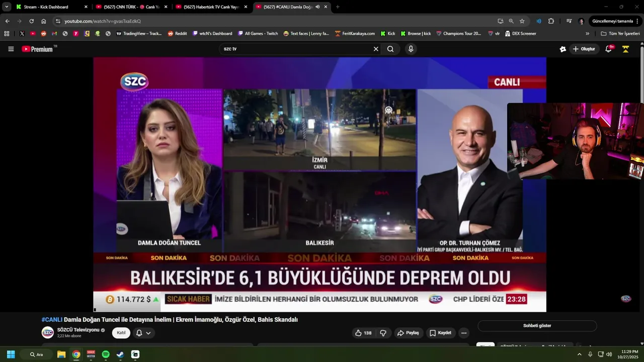
Task: Open File Explorer from the taskbar
Action: pyautogui.click(x=61, y=354)
